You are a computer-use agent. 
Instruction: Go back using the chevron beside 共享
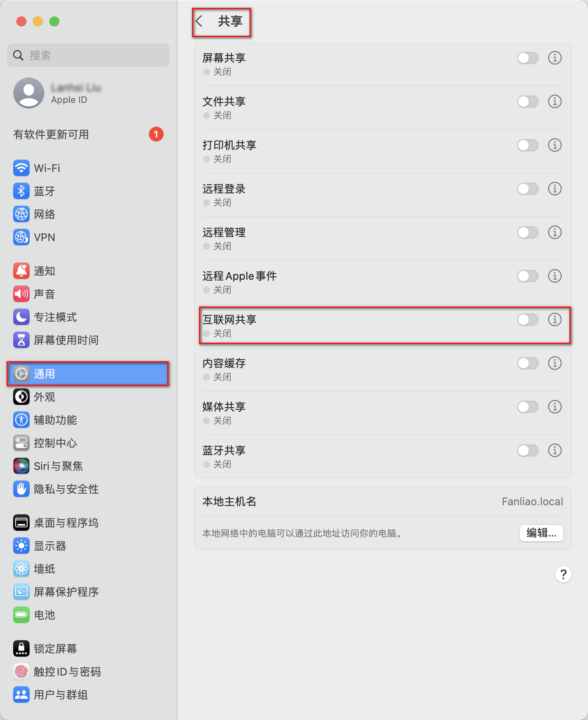pos(199,21)
